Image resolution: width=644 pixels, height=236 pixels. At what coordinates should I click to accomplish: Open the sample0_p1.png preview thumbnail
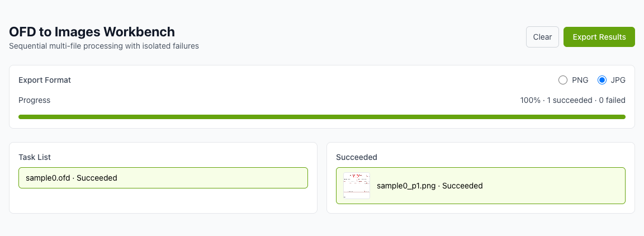pyautogui.click(x=357, y=186)
